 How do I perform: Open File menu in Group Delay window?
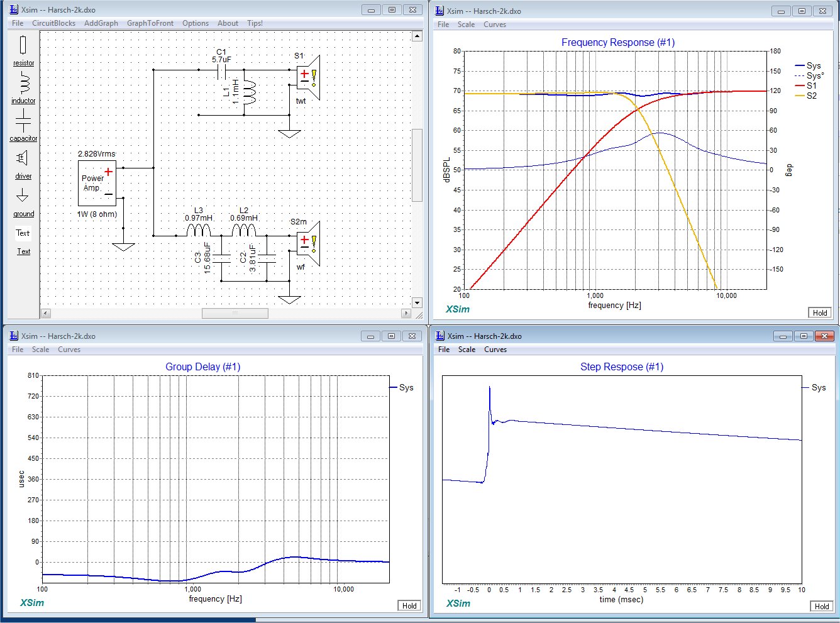point(18,350)
